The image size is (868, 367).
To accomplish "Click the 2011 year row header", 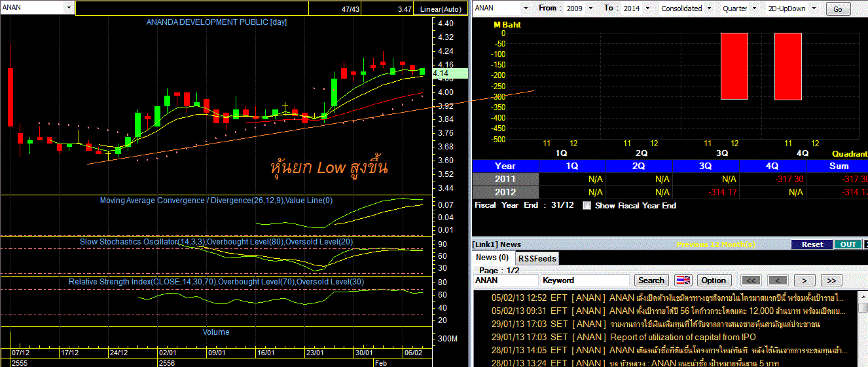I will coord(505,179).
